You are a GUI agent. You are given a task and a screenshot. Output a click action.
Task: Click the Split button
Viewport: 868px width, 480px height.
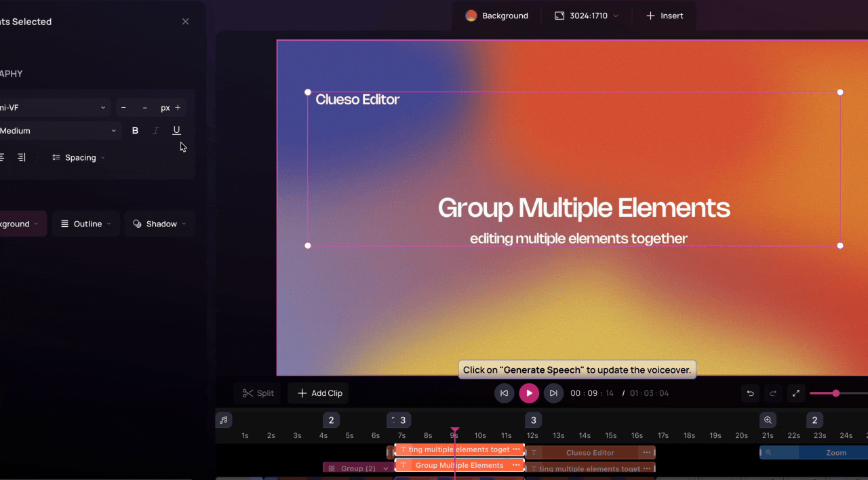tap(258, 393)
